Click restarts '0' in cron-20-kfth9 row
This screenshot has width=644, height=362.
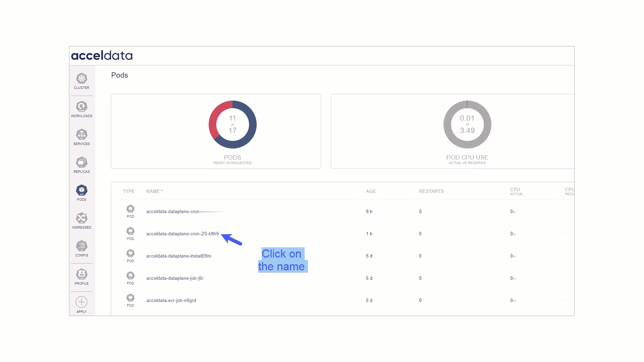click(420, 234)
